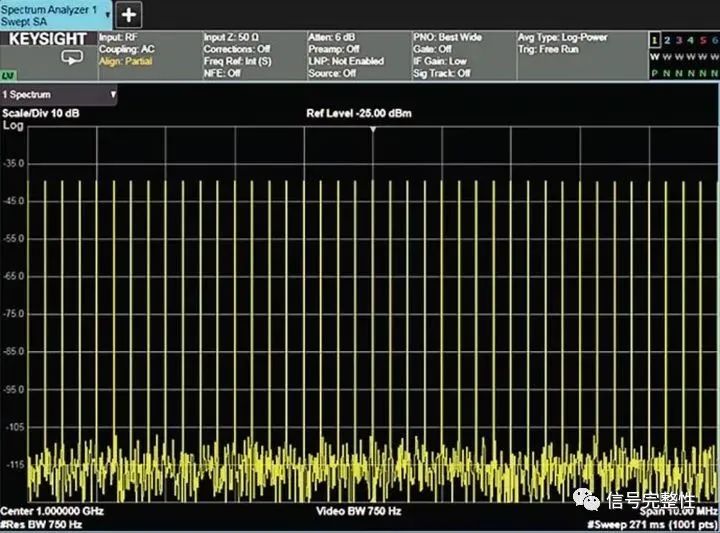720x533 pixels.
Task: Expand the 1 Spectrum window dropdown
Action: point(112,95)
